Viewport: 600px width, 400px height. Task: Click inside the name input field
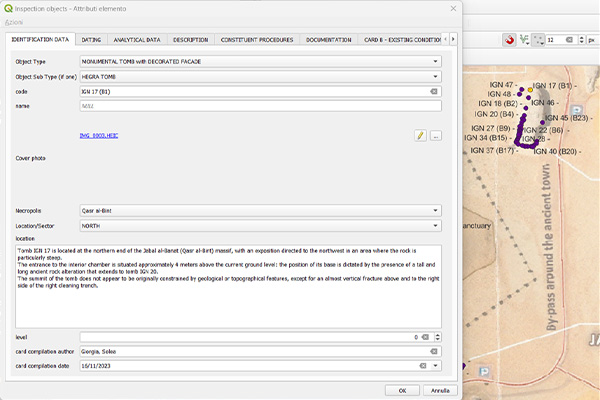click(x=255, y=106)
